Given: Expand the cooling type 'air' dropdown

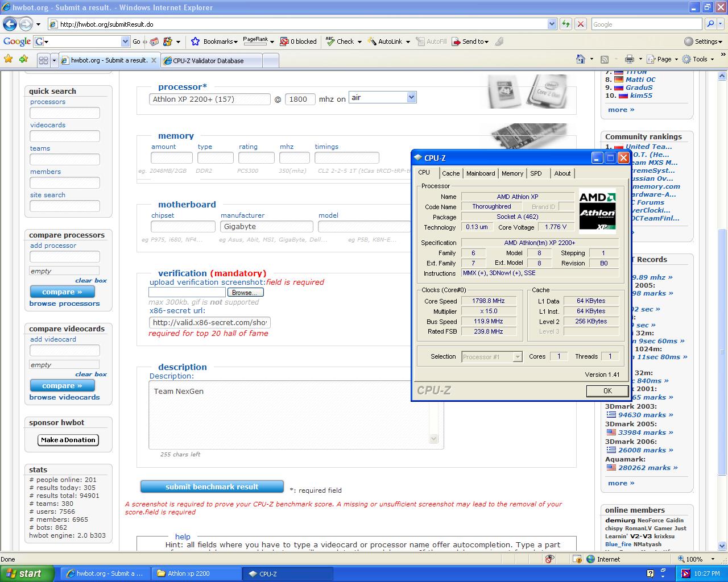Looking at the screenshot, I should point(411,98).
